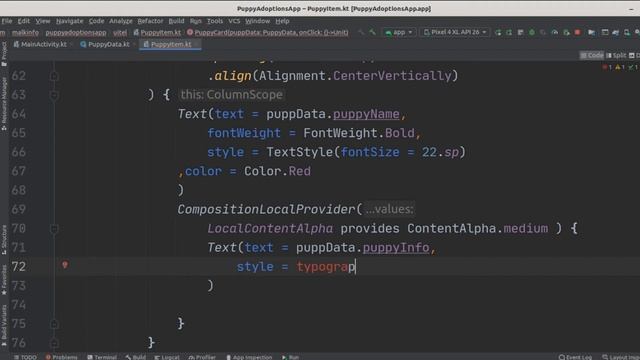Switch editor to Code view

[591, 55]
